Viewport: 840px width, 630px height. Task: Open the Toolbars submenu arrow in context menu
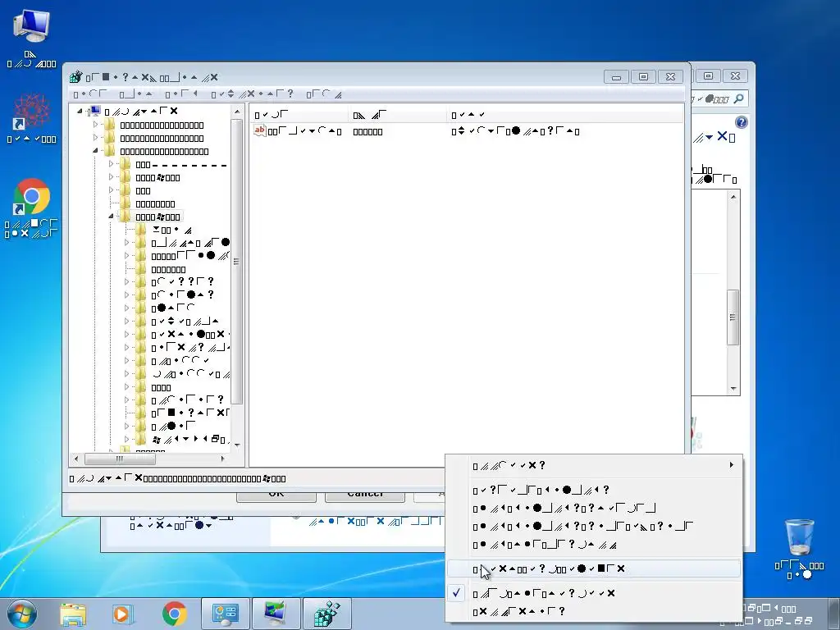(x=732, y=465)
